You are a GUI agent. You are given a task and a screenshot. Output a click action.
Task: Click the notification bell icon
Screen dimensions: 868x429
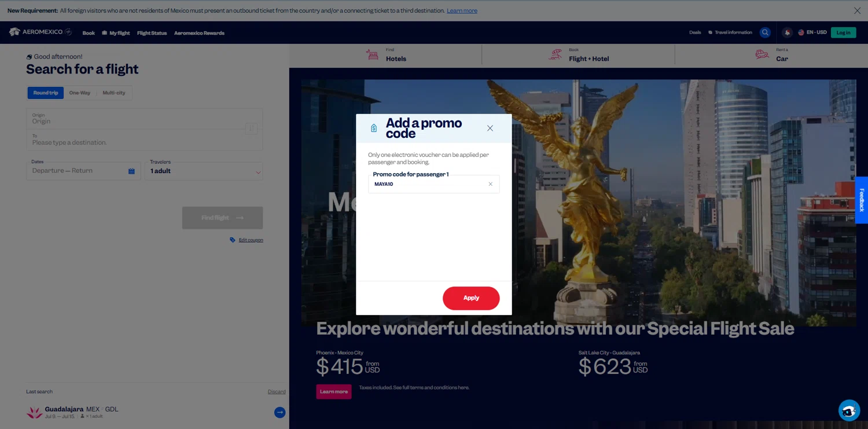(x=787, y=32)
